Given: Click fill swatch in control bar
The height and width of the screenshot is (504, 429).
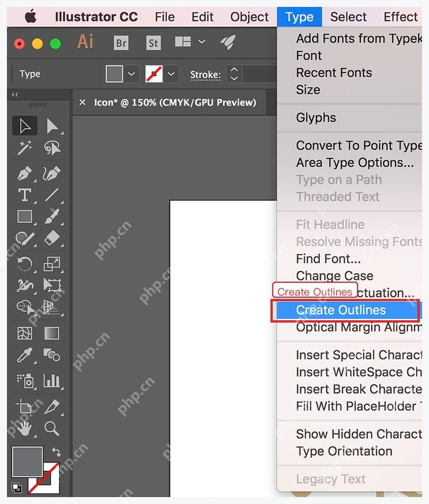Looking at the screenshot, I should pyautogui.click(x=114, y=74).
